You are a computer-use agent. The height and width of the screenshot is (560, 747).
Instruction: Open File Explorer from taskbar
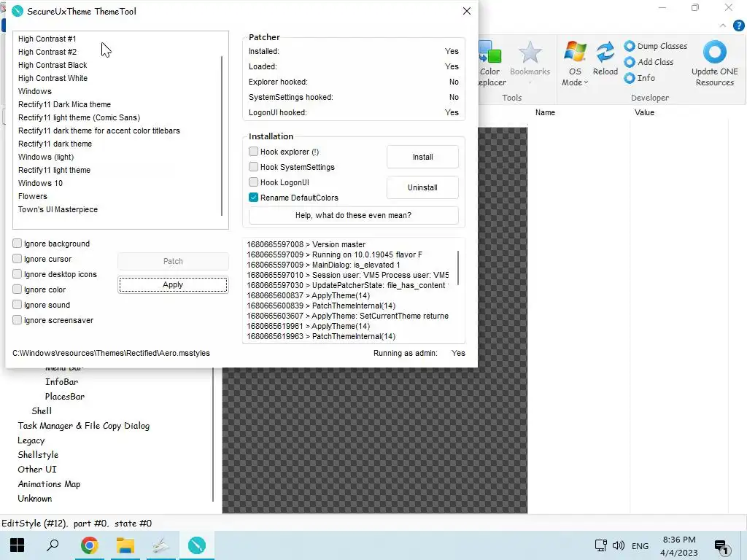[125, 545]
